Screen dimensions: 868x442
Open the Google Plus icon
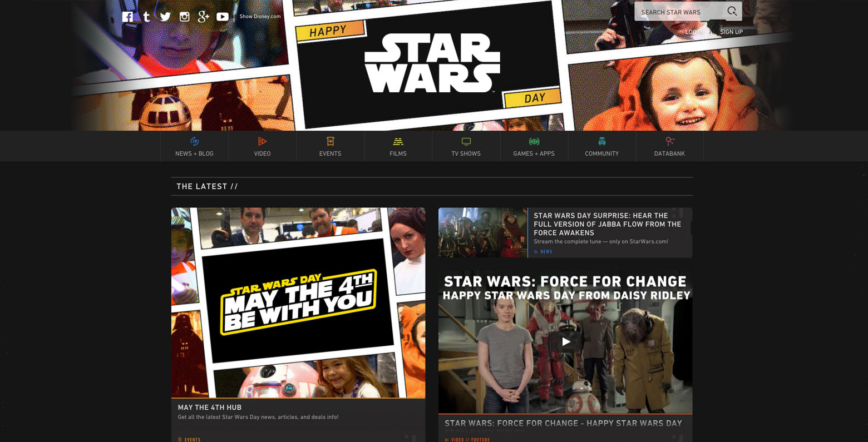pyautogui.click(x=203, y=17)
